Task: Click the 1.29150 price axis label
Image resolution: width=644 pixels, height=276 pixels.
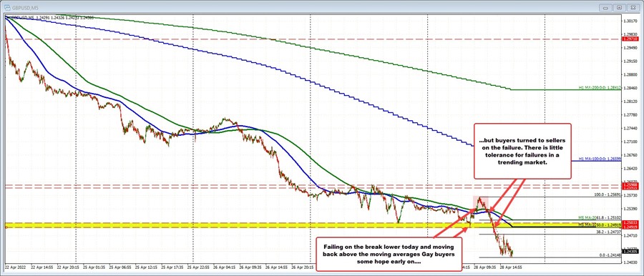Action: [630, 61]
